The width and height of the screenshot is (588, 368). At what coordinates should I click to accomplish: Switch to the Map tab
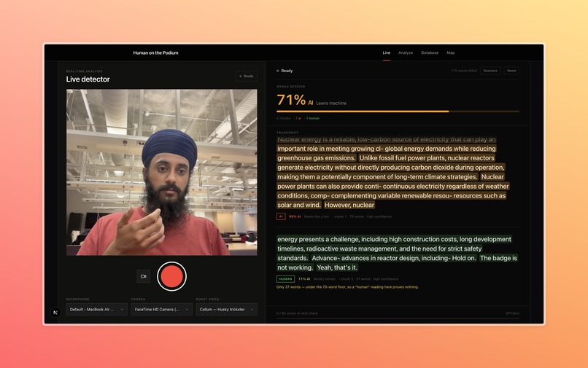click(450, 53)
